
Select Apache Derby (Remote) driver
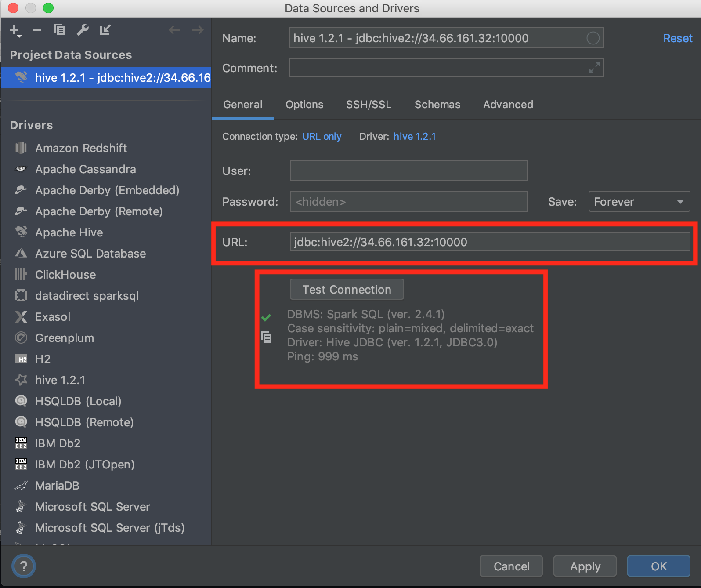click(x=105, y=211)
